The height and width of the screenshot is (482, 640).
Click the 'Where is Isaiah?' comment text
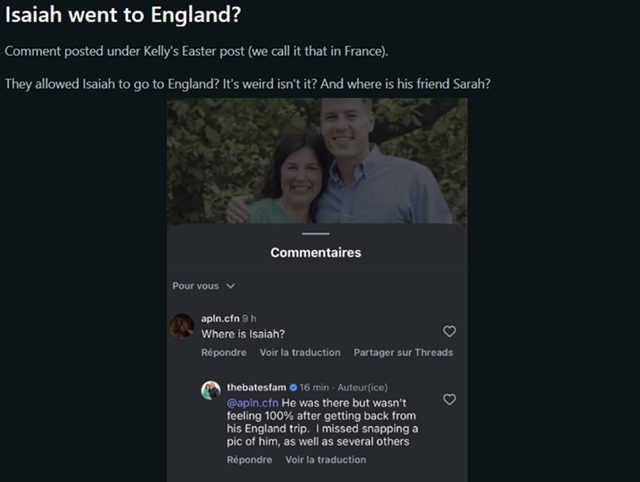point(243,334)
